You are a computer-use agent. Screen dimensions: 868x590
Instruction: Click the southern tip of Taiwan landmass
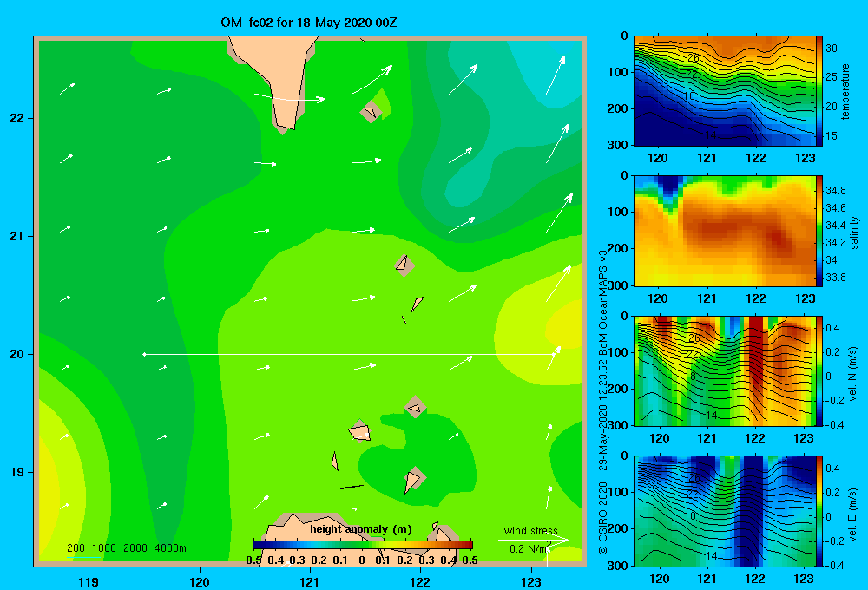pyautogui.click(x=286, y=126)
